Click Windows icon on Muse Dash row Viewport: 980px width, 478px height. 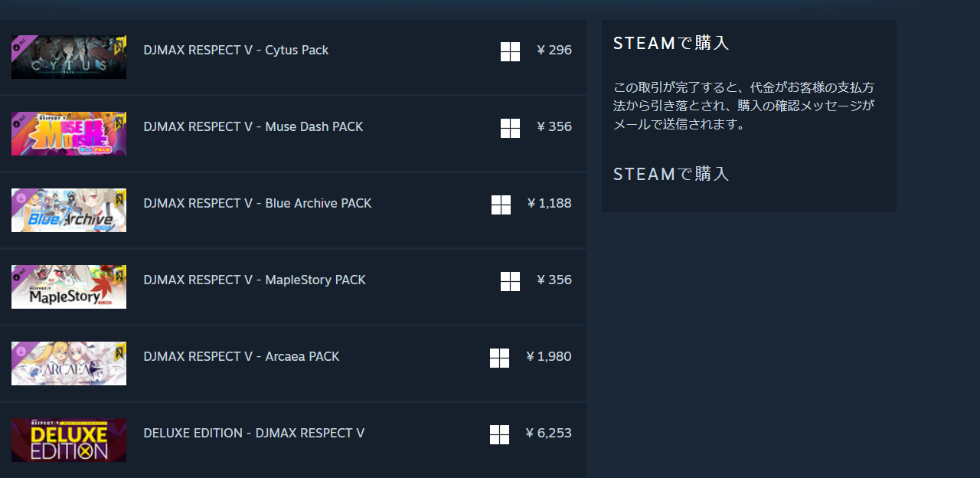[510, 128]
